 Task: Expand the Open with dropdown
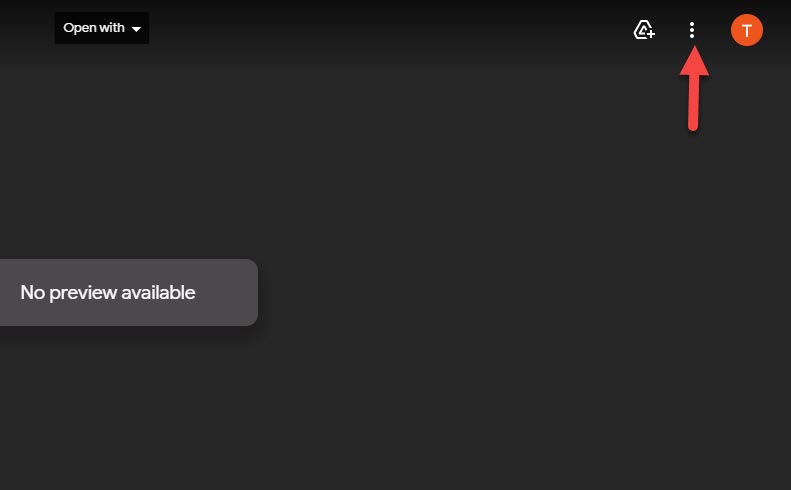pos(101,28)
